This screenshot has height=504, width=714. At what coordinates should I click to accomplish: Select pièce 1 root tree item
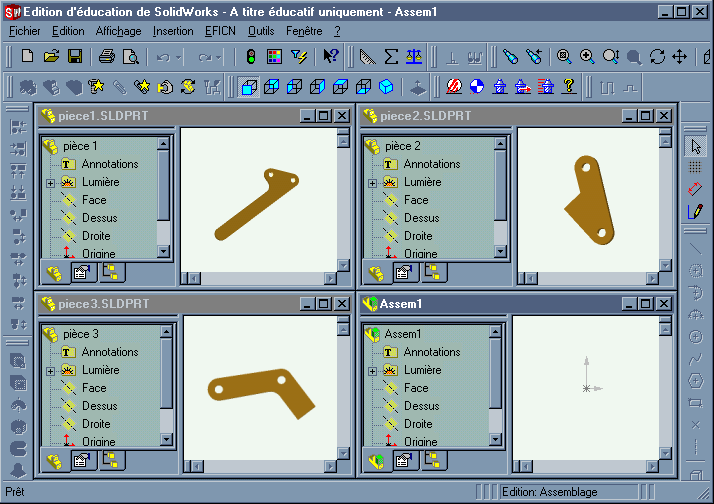coord(80,146)
